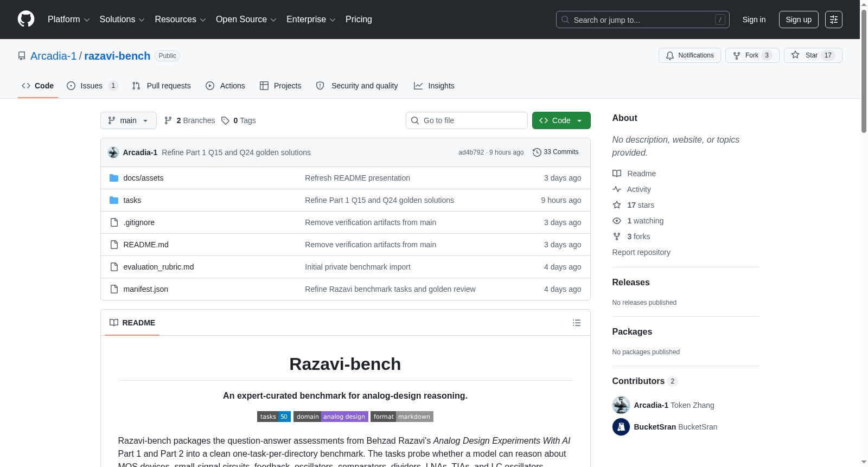Open the README outline list icon
Viewport: 868px width, 467px height.
pos(577,323)
